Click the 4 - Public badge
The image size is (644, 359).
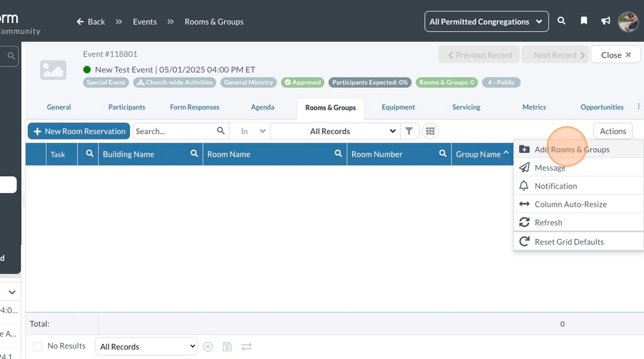click(x=501, y=83)
